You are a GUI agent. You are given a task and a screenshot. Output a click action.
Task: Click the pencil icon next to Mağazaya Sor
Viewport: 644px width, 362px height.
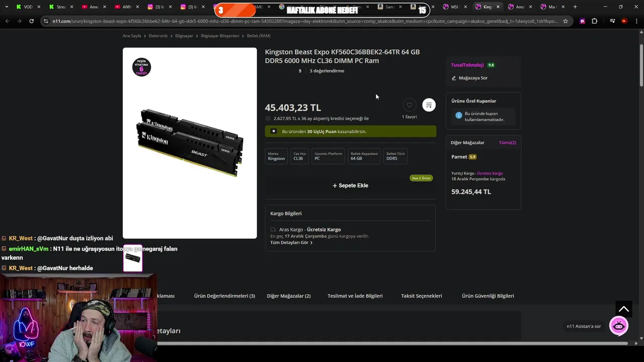point(454,78)
